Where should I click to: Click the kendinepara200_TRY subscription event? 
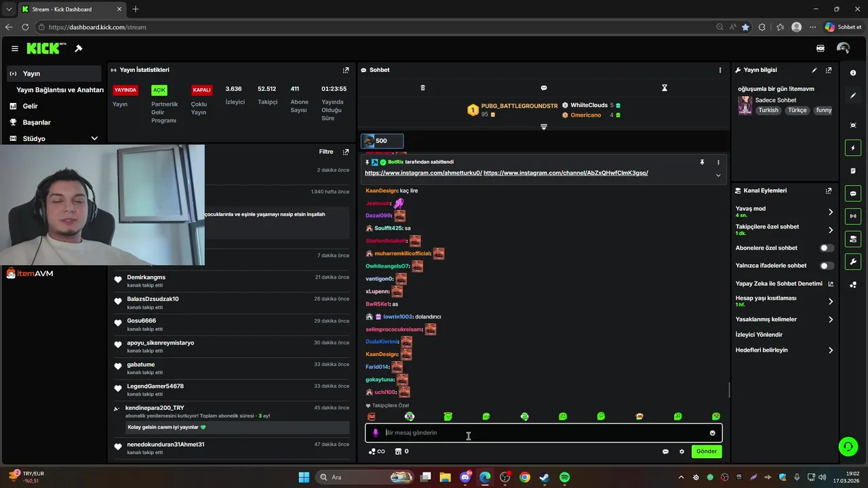(233, 418)
